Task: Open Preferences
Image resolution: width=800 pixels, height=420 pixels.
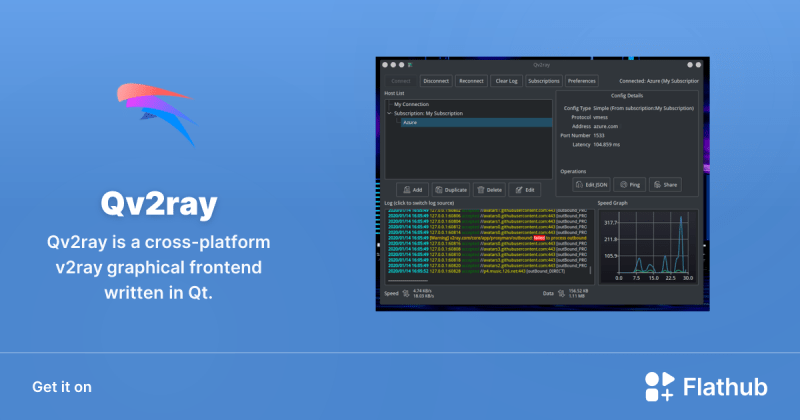Action: point(582,81)
